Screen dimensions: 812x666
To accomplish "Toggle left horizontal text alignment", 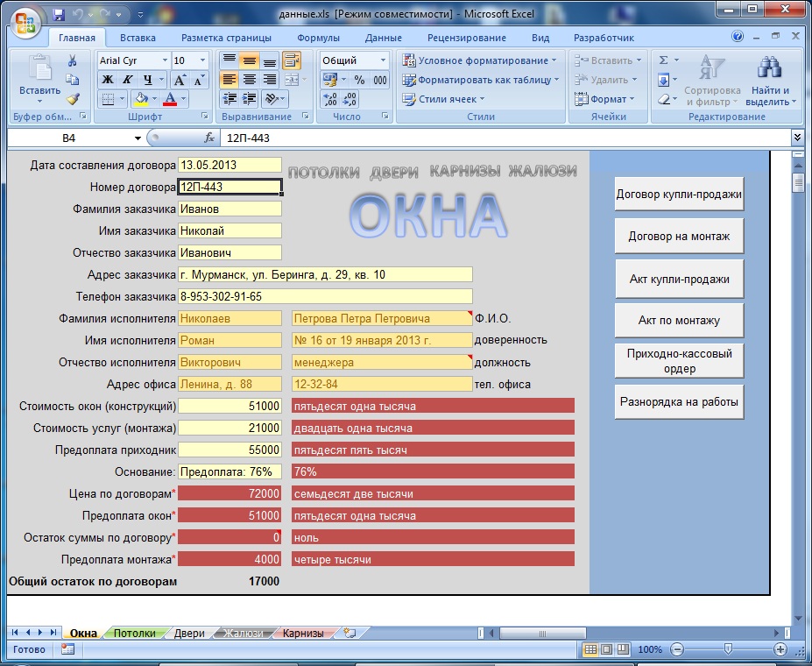I will tap(229, 80).
